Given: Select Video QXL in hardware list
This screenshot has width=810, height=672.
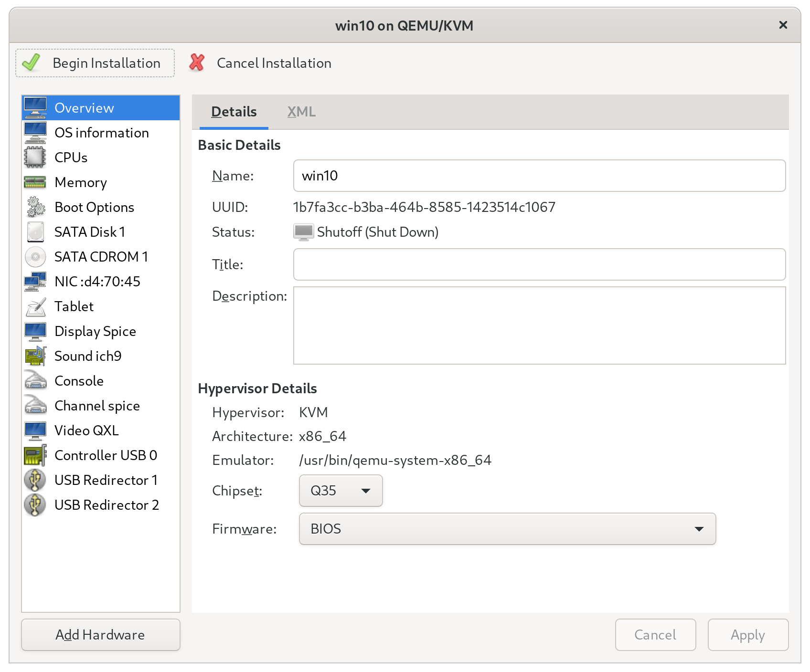Looking at the screenshot, I should 86,430.
